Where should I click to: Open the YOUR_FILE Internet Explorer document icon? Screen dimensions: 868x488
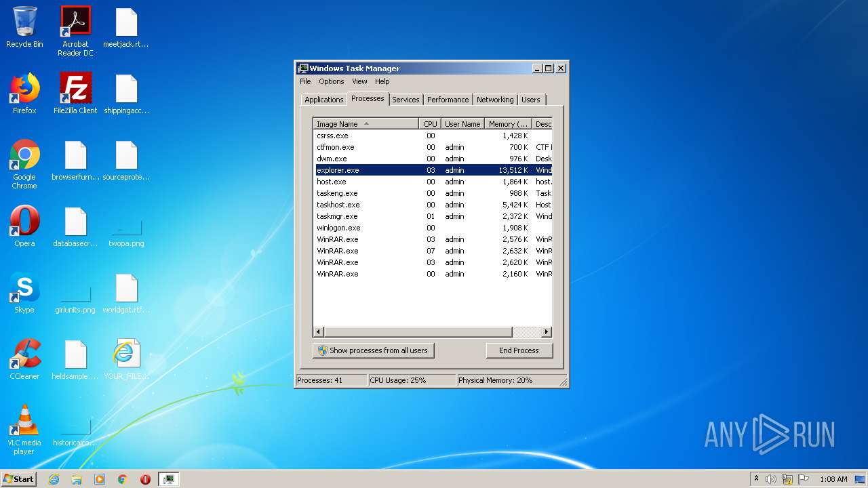point(126,359)
